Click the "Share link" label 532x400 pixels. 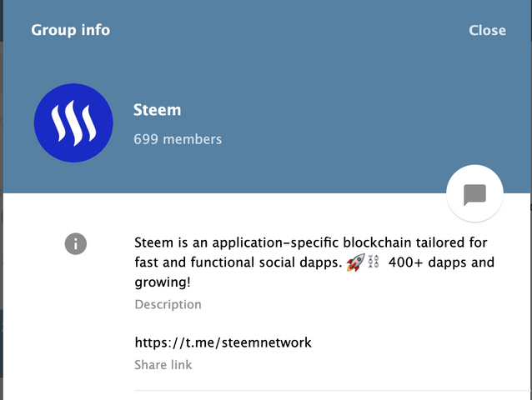[163, 365]
